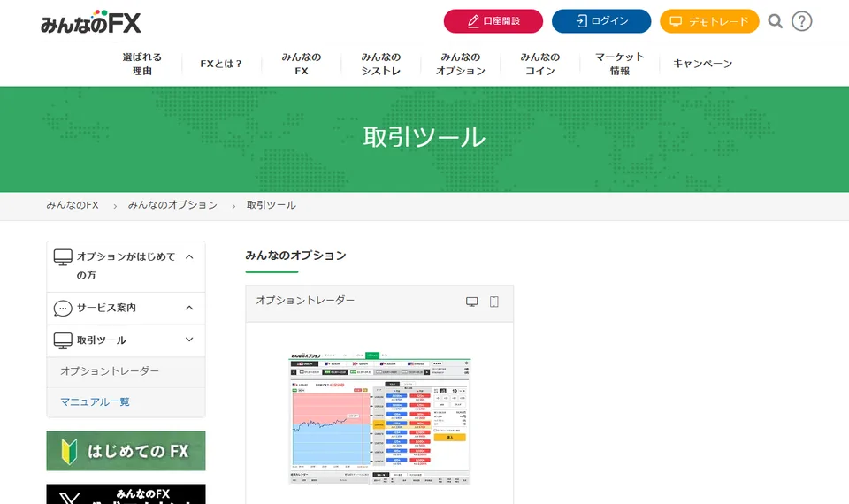Open FXとは？ navigation menu

point(221,64)
